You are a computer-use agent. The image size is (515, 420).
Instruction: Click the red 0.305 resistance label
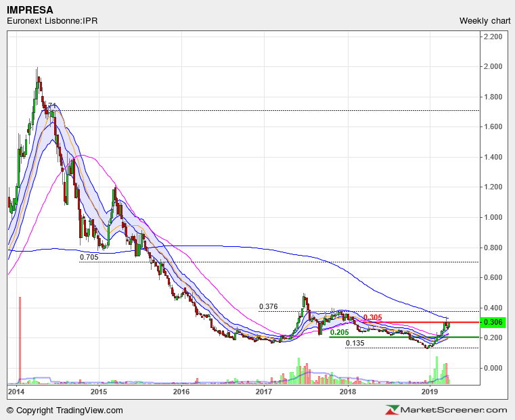point(373,317)
